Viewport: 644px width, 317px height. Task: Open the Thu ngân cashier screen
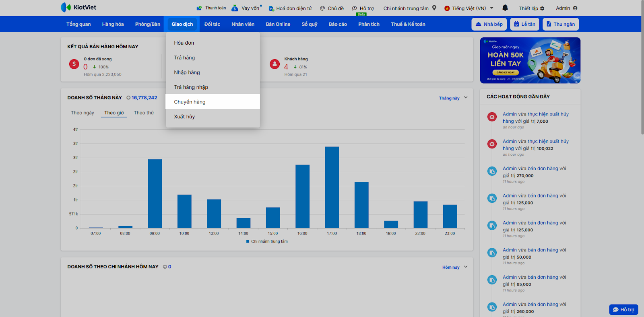(561, 24)
